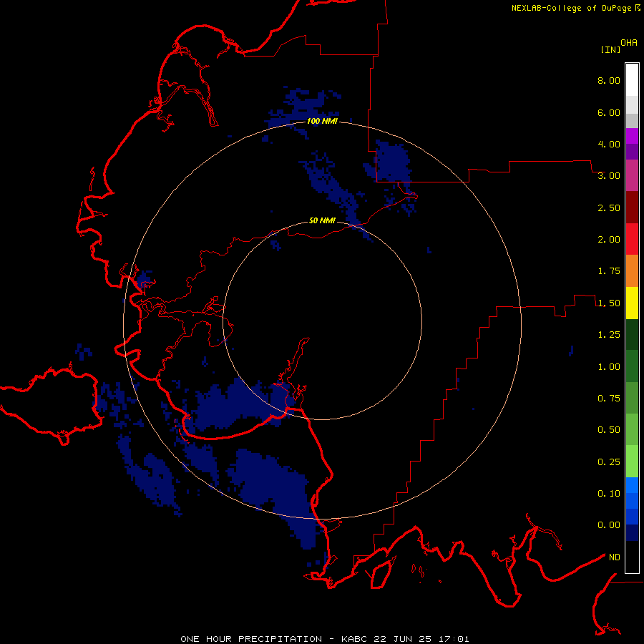
Task: Click the 0.25 legend value
Action: point(609,462)
